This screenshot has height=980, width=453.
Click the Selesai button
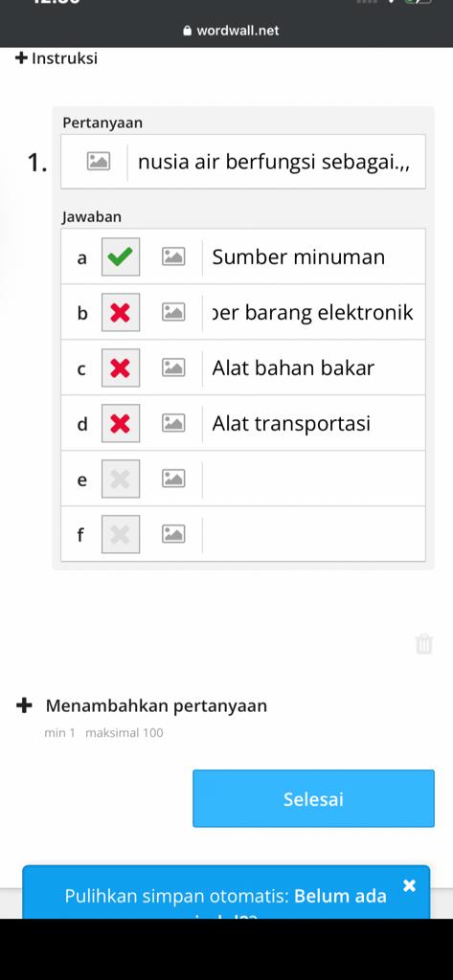tap(313, 799)
